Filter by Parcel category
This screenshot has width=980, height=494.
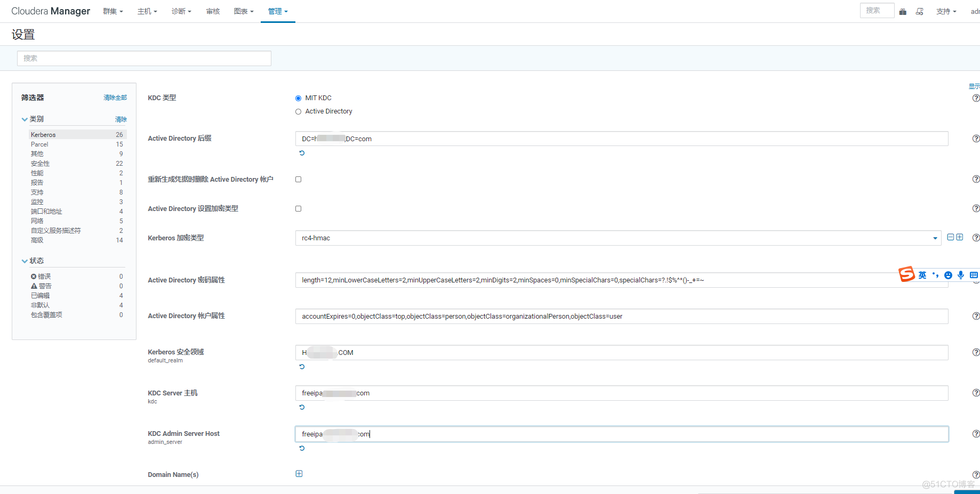coord(77,144)
